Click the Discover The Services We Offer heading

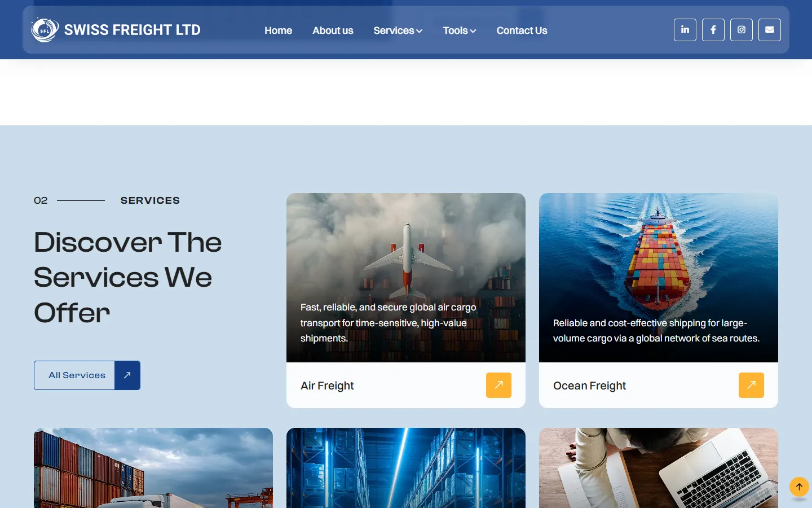coord(128,277)
